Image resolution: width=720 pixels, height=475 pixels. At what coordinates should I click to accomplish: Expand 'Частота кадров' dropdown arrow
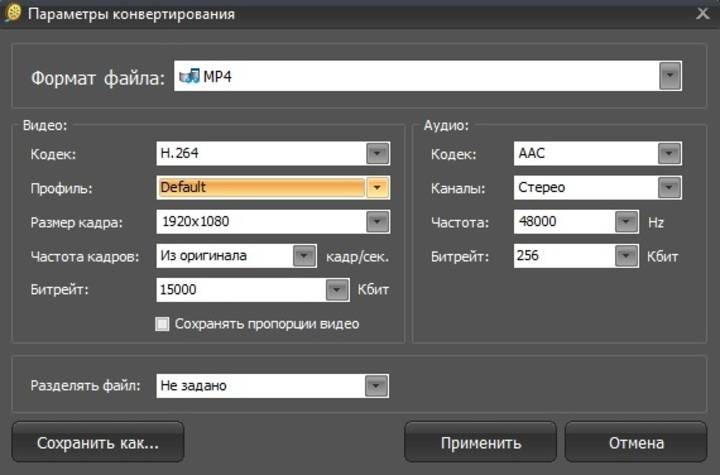[x=304, y=256]
